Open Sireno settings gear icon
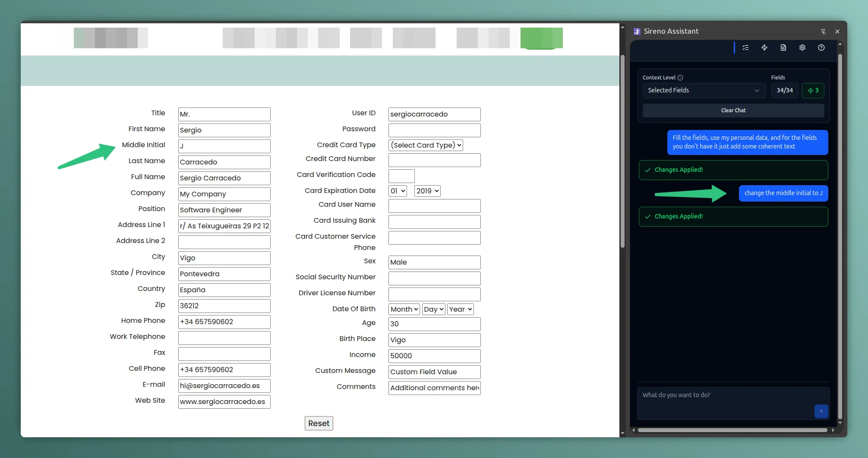This screenshot has height=458, width=868. [x=802, y=48]
